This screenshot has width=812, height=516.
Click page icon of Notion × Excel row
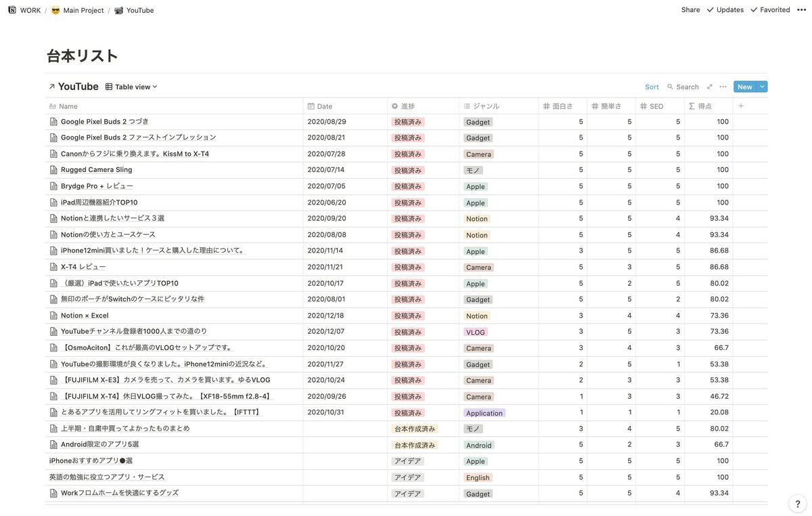point(54,316)
